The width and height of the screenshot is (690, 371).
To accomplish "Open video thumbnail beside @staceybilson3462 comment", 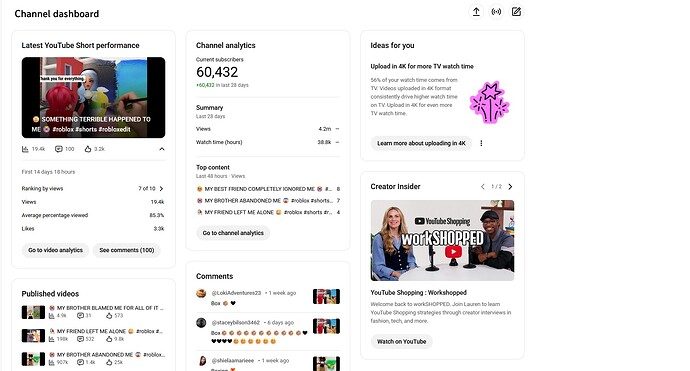I will (327, 326).
